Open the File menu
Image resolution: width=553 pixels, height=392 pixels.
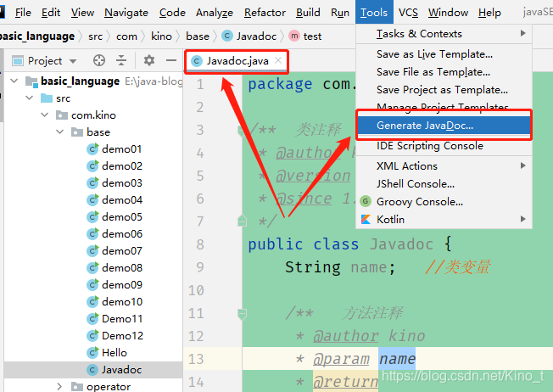point(23,13)
